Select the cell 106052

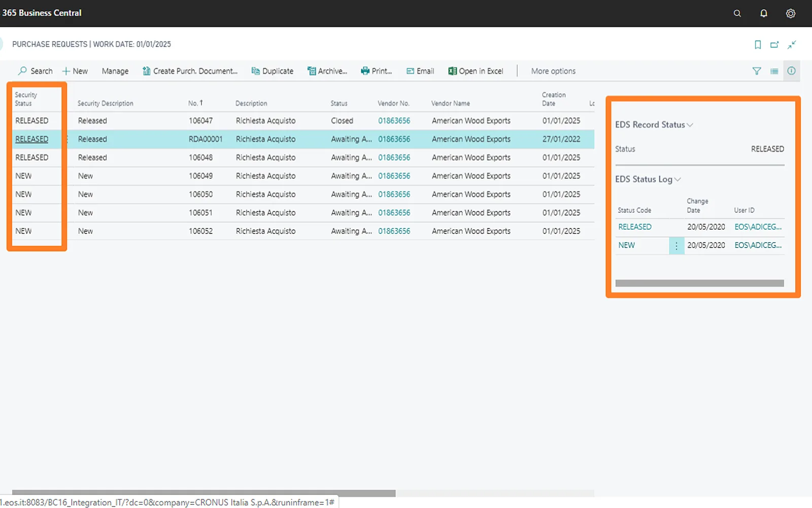tap(200, 231)
